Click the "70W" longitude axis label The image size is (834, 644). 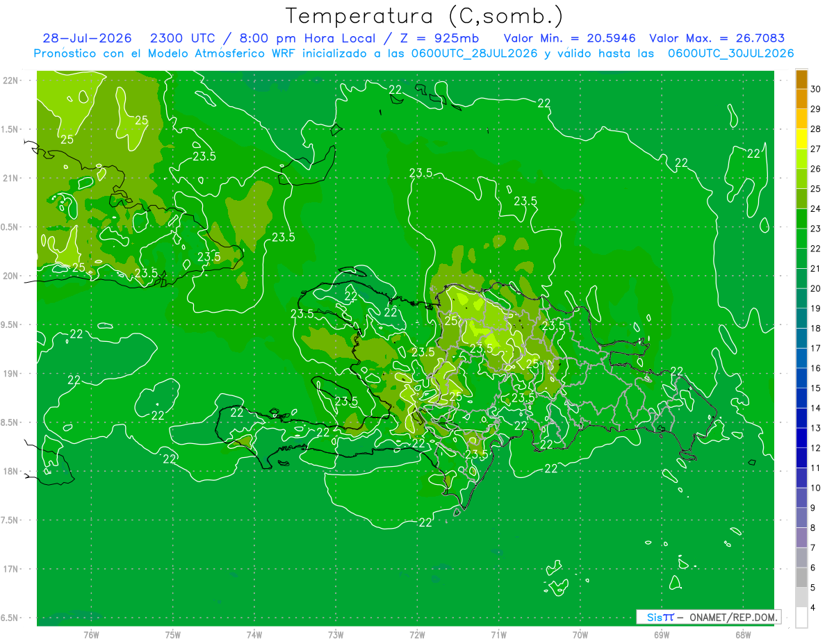click(x=580, y=635)
